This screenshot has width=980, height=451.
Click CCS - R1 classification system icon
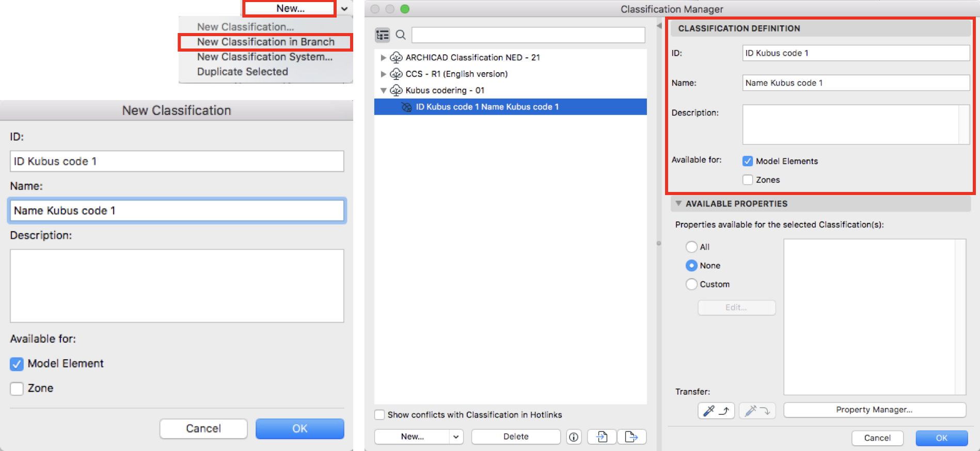(x=396, y=74)
